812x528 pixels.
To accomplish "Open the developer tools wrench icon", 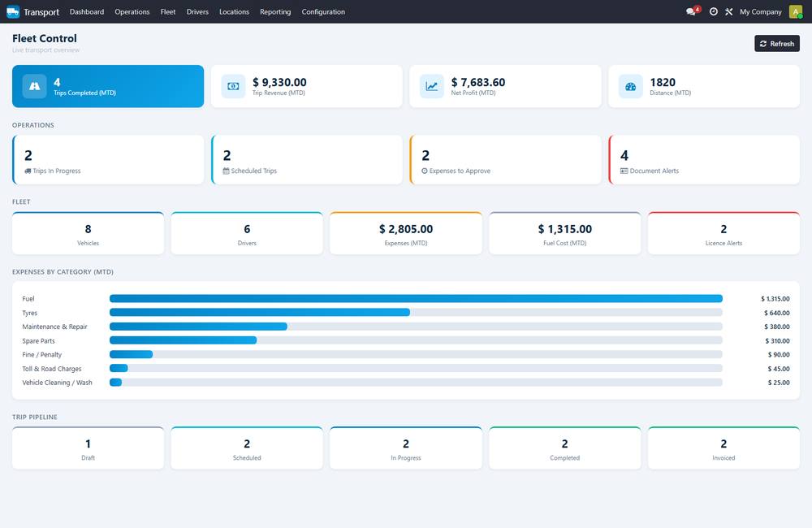I will click(728, 11).
